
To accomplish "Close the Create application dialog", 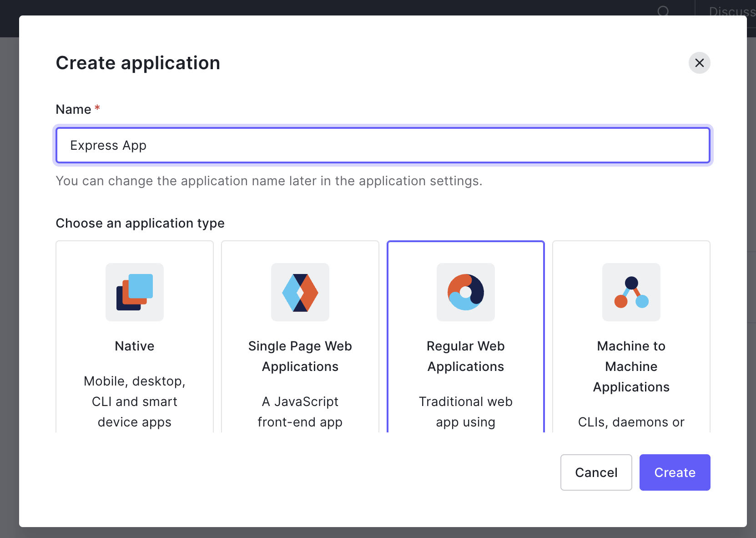I will point(700,63).
